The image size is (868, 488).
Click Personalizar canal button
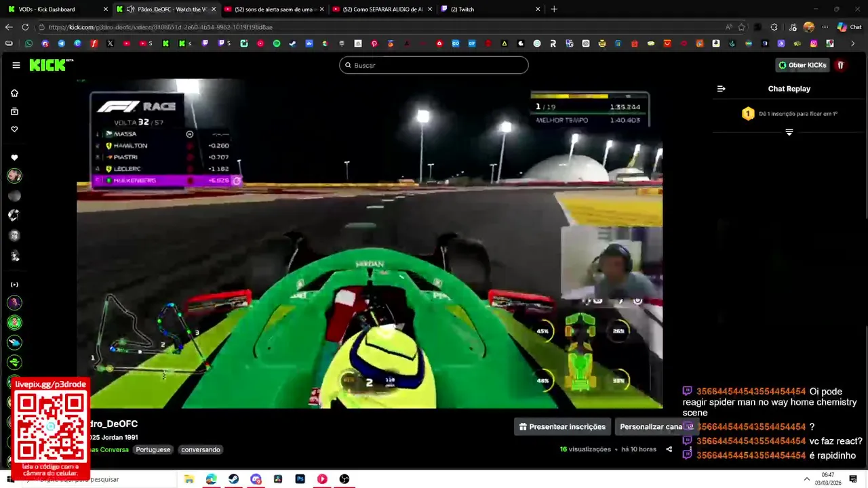coord(656,427)
